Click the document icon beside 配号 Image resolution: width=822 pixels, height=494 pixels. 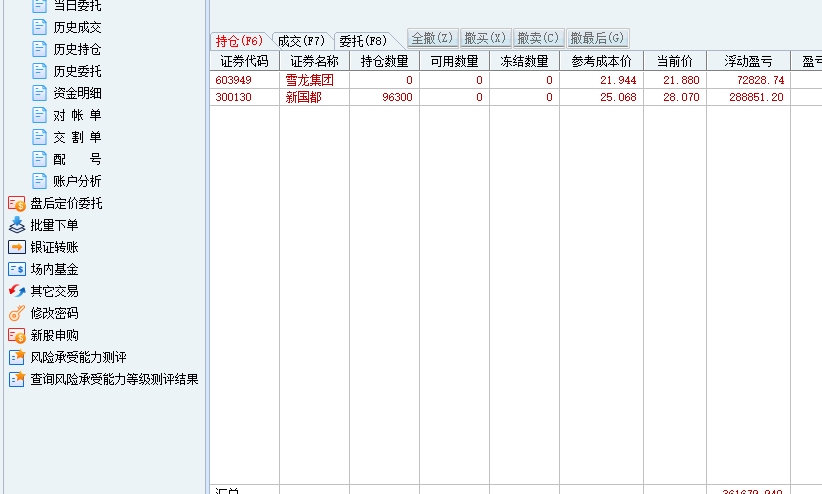39,159
